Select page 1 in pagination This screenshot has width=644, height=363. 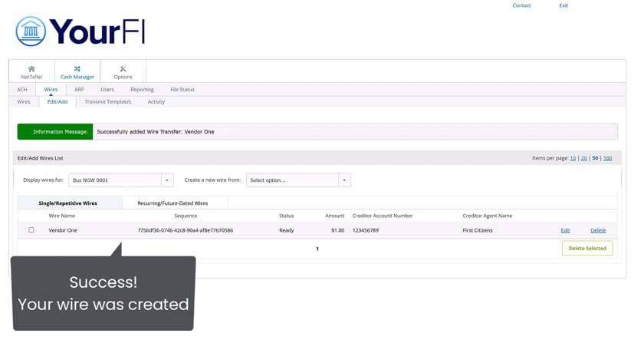coord(317,249)
